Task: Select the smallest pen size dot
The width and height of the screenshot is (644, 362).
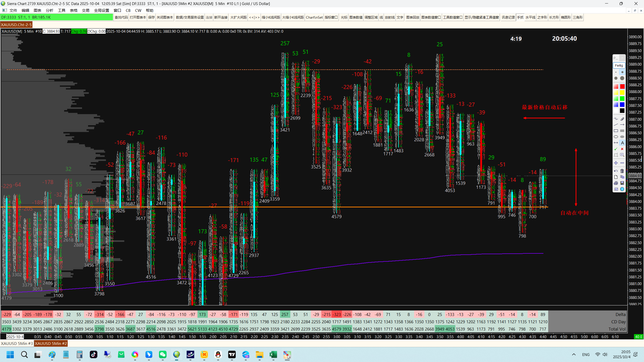Action: coord(616,72)
